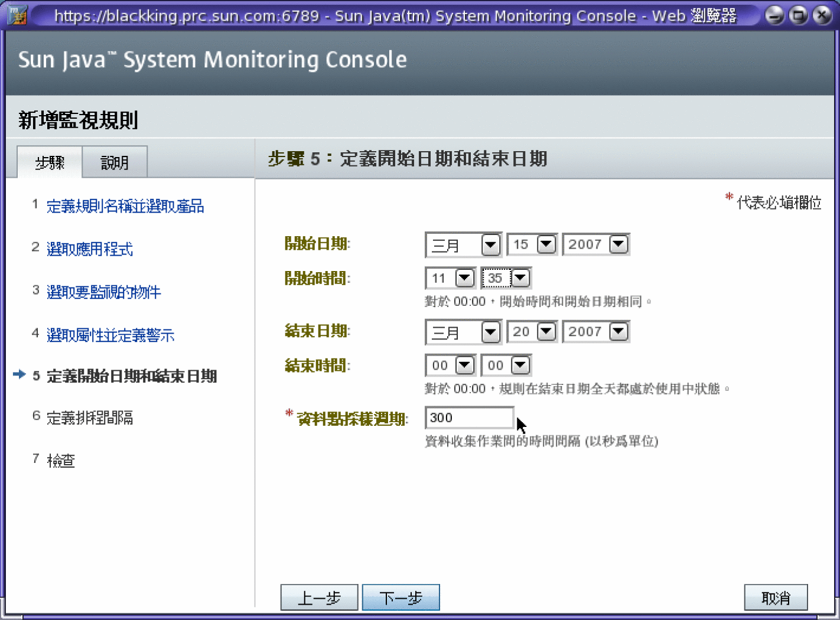Minimize the browser window
Screen dimensions: 840x620
click(775, 15)
